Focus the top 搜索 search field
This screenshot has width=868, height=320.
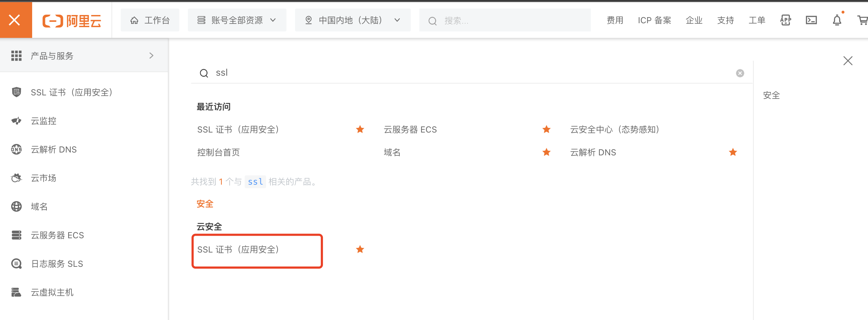click(x=505, y=21)
